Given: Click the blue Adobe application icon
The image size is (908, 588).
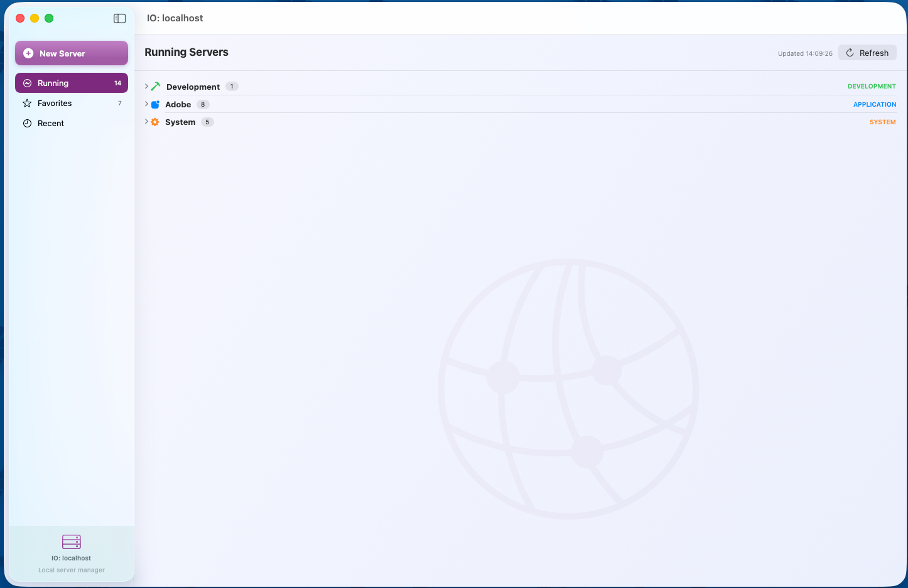Looking at the screenshot, I should [155, 104].
